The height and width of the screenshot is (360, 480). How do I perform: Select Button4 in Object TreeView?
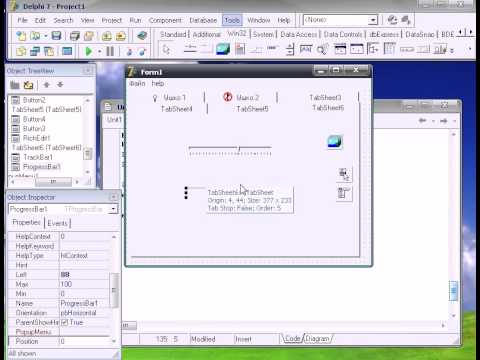(x=34, y=119)
